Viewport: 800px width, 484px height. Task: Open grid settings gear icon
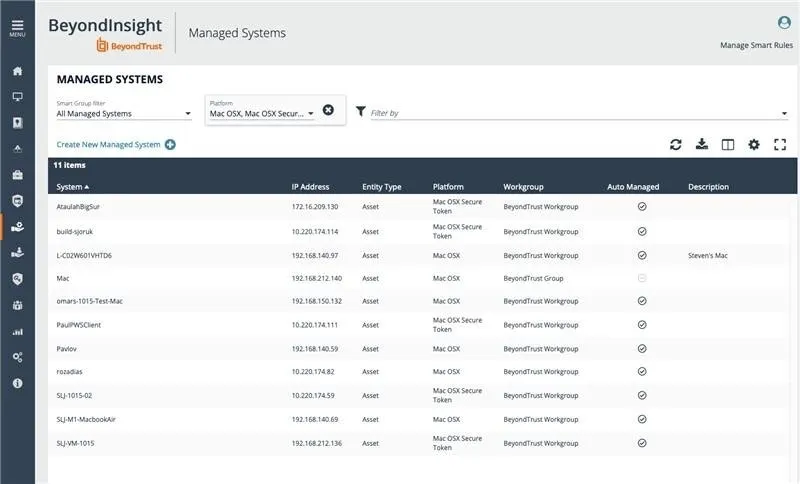[x=754, y=144]
